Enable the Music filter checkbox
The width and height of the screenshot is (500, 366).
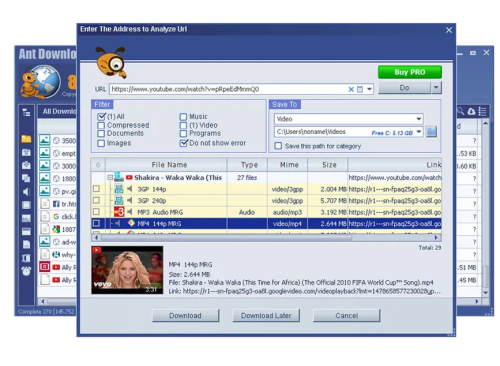pyautogui.click(x=183, y=117)
